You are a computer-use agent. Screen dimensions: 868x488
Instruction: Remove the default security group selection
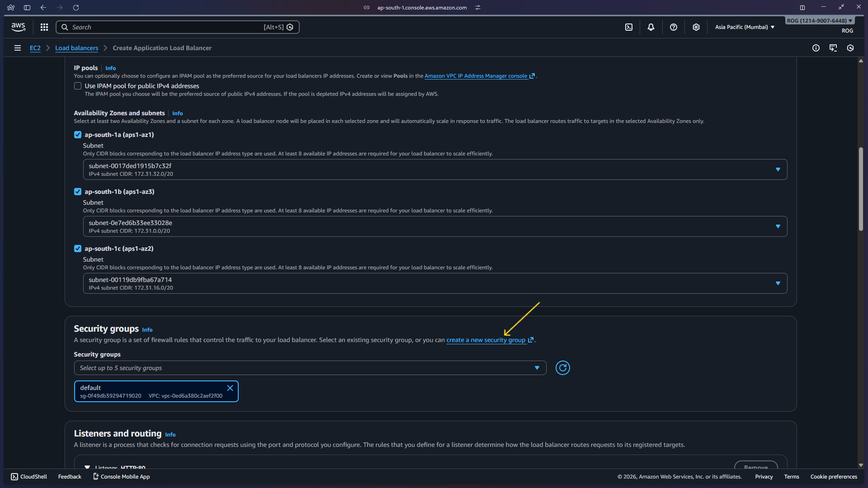point(230,388)
